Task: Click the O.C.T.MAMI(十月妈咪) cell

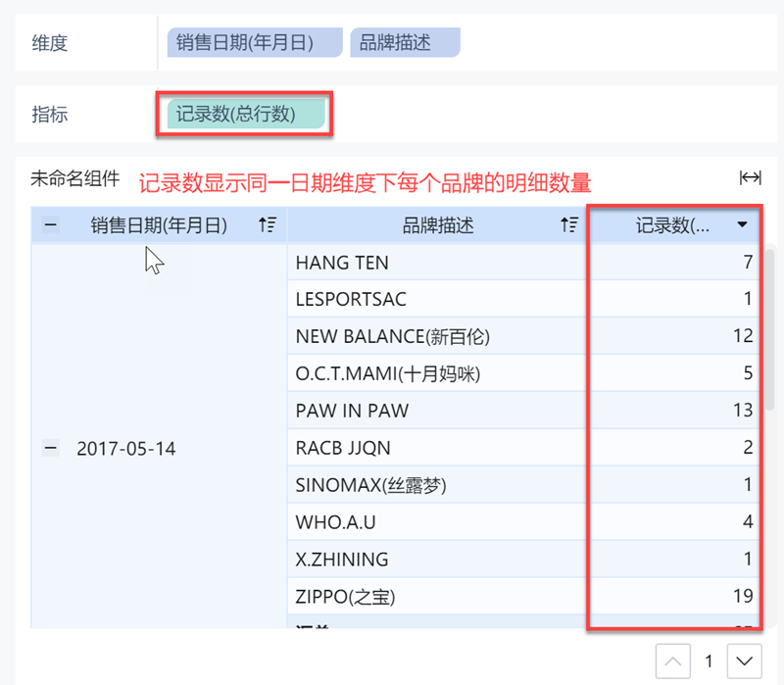Action: (x=437, y=373)
